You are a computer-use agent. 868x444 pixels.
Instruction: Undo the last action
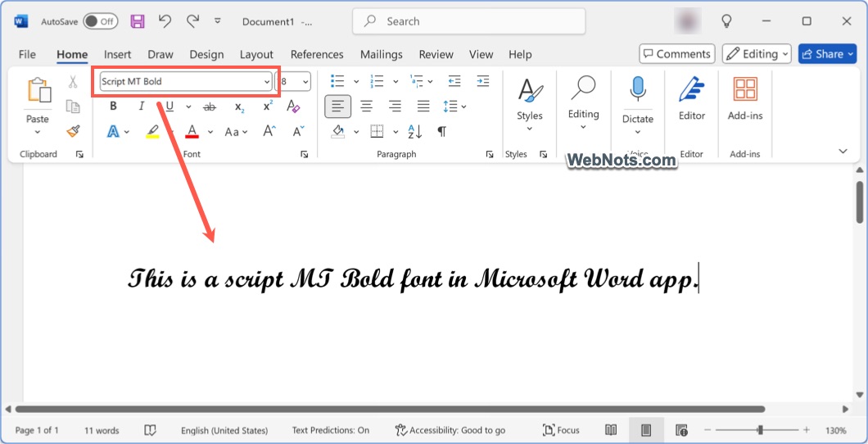tap(165, 21)
